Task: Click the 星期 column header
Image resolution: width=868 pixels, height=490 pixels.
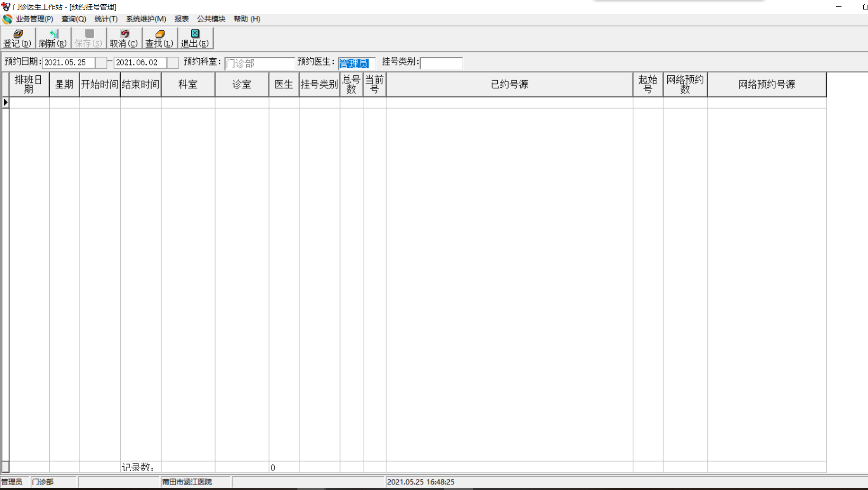Action: [x=64, y=84]
